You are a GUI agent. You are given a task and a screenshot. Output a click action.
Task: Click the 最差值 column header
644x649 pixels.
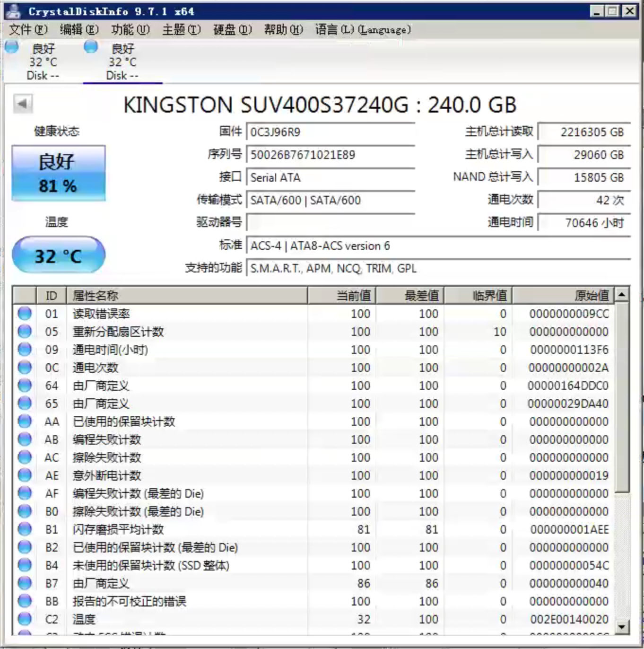point(410,296)
